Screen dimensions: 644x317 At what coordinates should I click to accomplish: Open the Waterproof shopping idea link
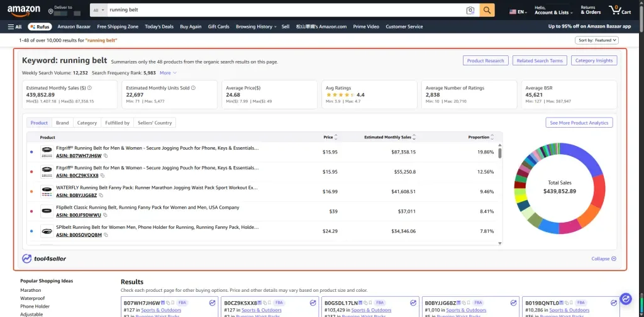pos(33,298)
